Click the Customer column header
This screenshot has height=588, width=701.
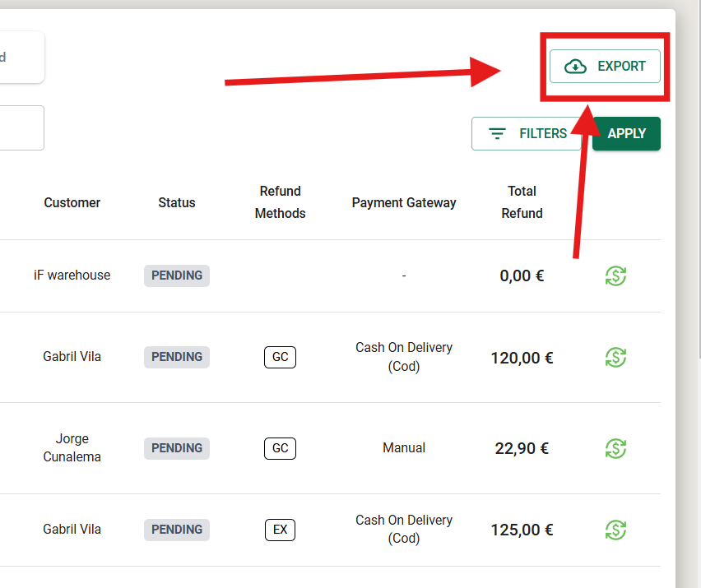point(72,203)
